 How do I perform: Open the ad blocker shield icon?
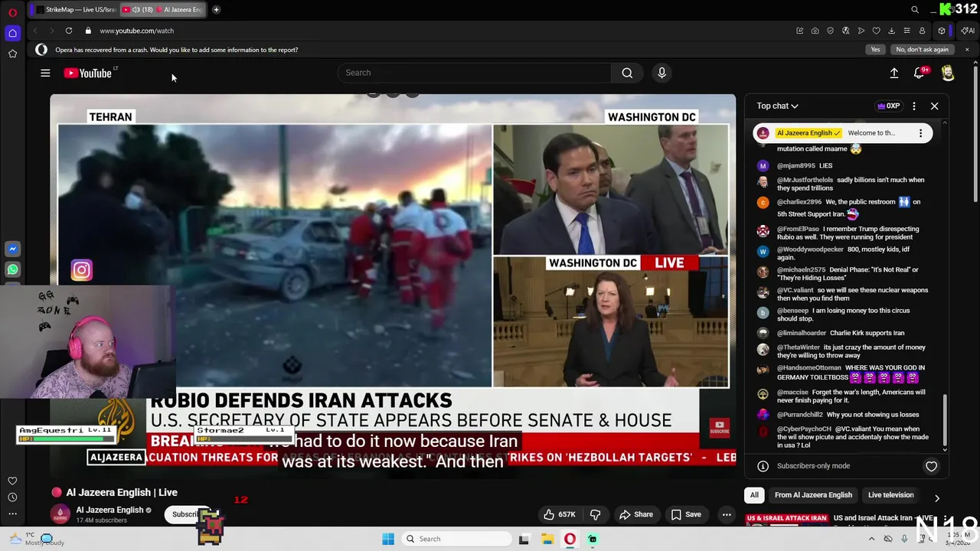pyautogui.click(x=830, y=31)
